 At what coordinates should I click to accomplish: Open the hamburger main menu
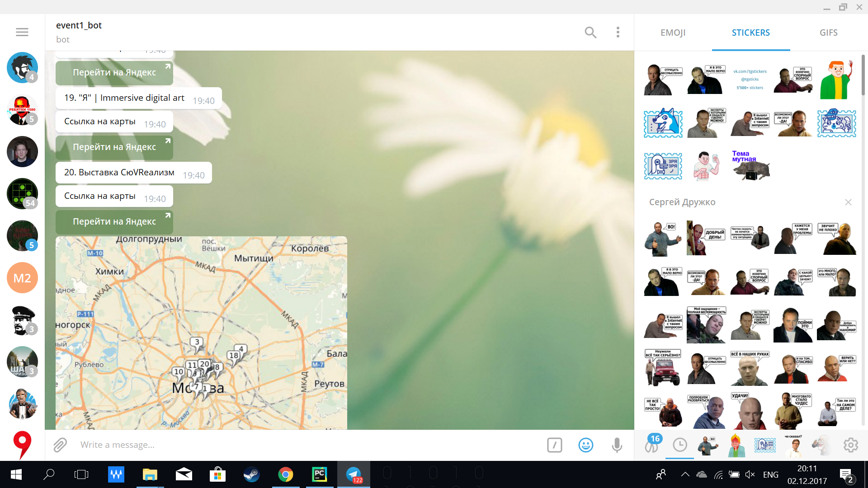(x=22, y=32)
